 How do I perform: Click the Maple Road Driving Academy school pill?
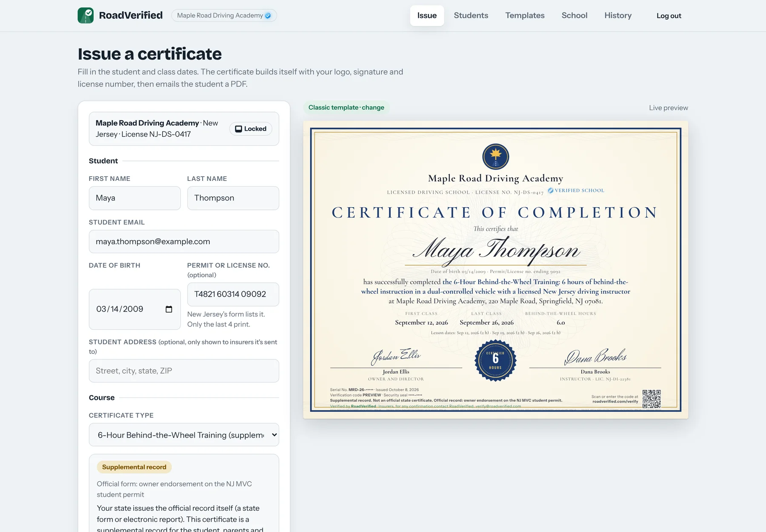pos(224,16)
